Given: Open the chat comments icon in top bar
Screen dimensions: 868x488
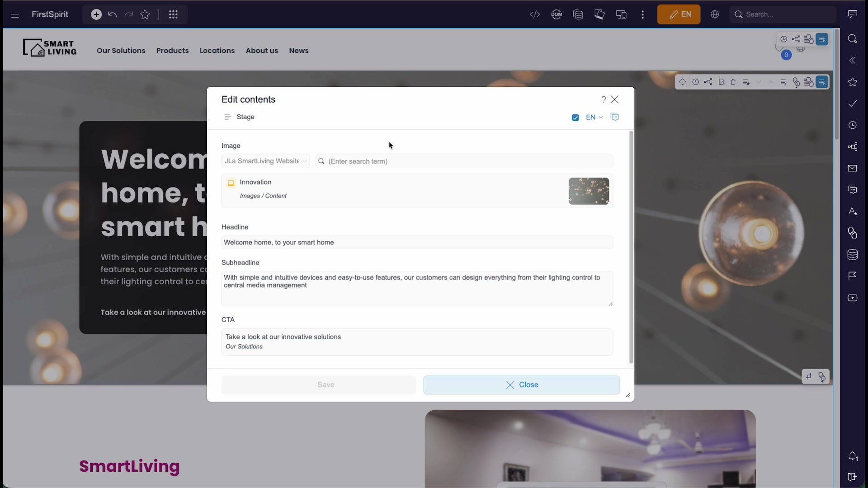Looking at the screenshot, I should (853, 14).
